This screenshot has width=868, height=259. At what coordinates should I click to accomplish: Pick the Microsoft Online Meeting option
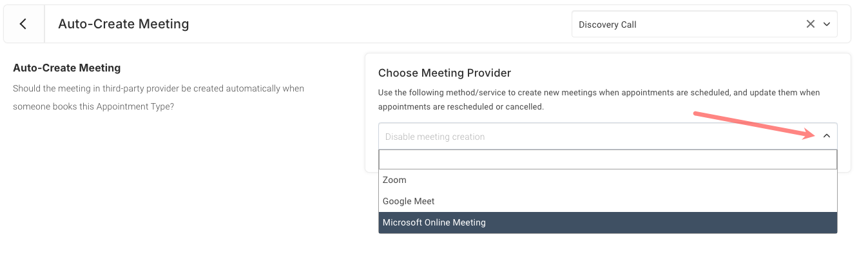434,222
